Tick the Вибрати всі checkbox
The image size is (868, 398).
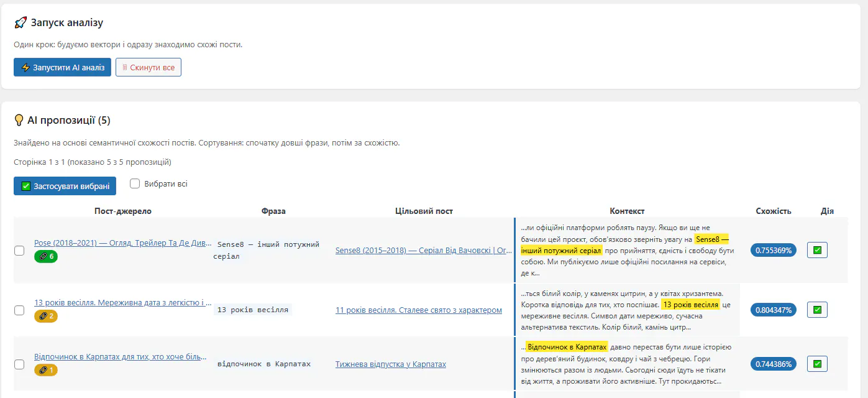point(134,183)
